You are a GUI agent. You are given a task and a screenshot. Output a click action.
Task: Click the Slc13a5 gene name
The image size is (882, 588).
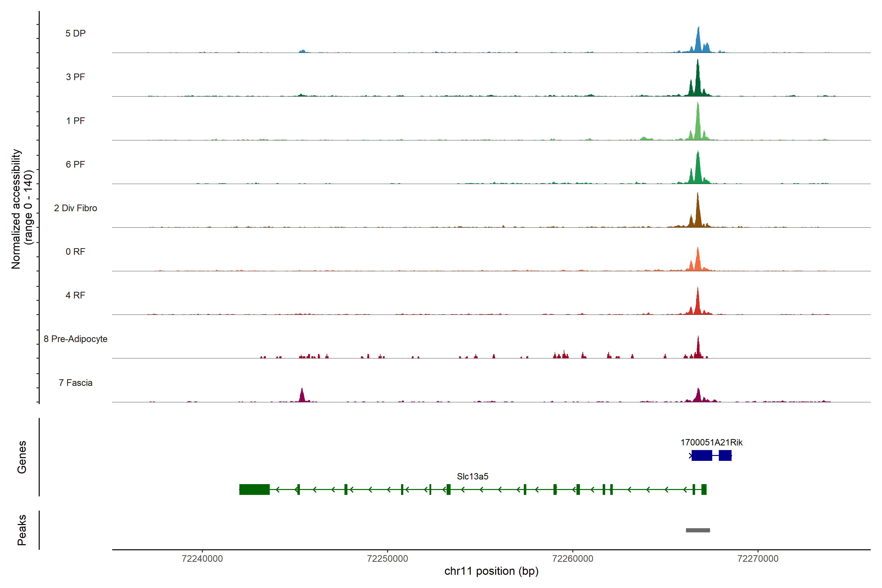472,476
